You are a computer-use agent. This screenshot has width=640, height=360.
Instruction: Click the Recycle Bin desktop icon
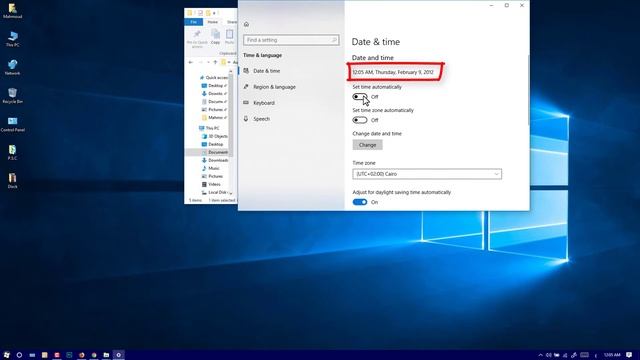point(13,95)
